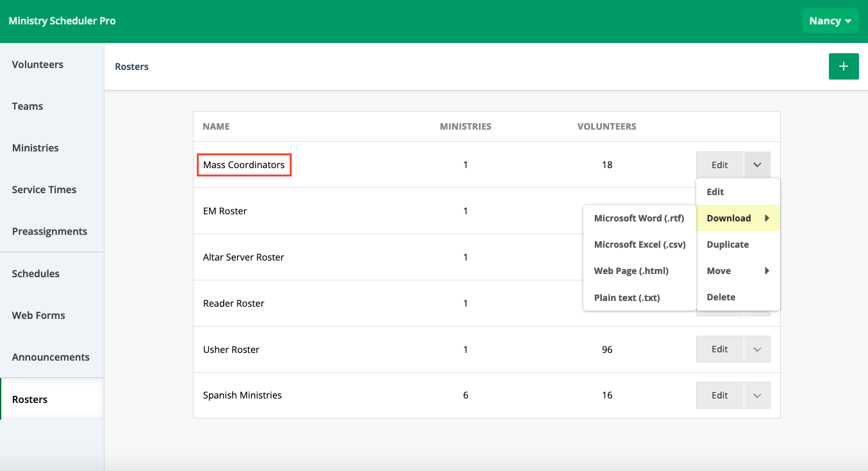
Task: Collapse the Mass Coordinators dropdown arrow
Action: pyautogui.click(x=756, y=165)
